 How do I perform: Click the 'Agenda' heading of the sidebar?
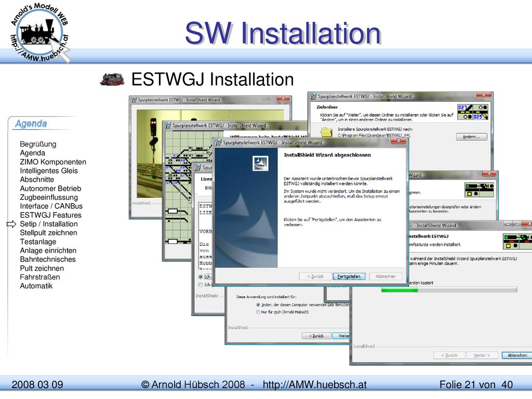tap(31, 124)
